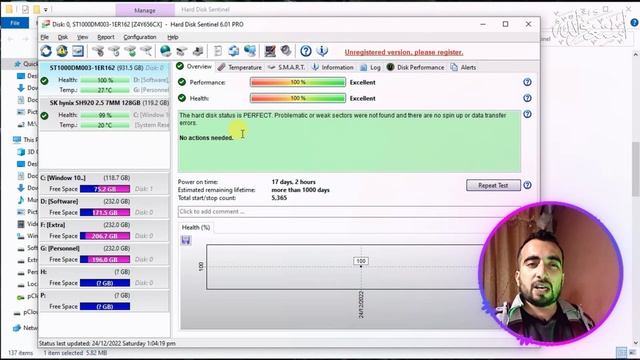Open the Disk menu
The height and width of the screenshot is (360, 640).
point(62,37)
